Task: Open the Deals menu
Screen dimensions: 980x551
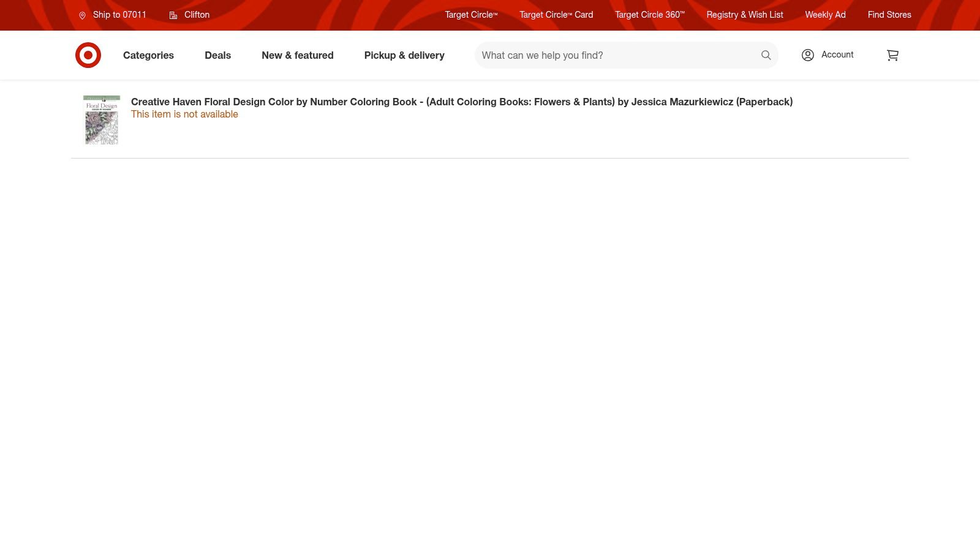Action: pyautogui.click(x=217, y=55)
